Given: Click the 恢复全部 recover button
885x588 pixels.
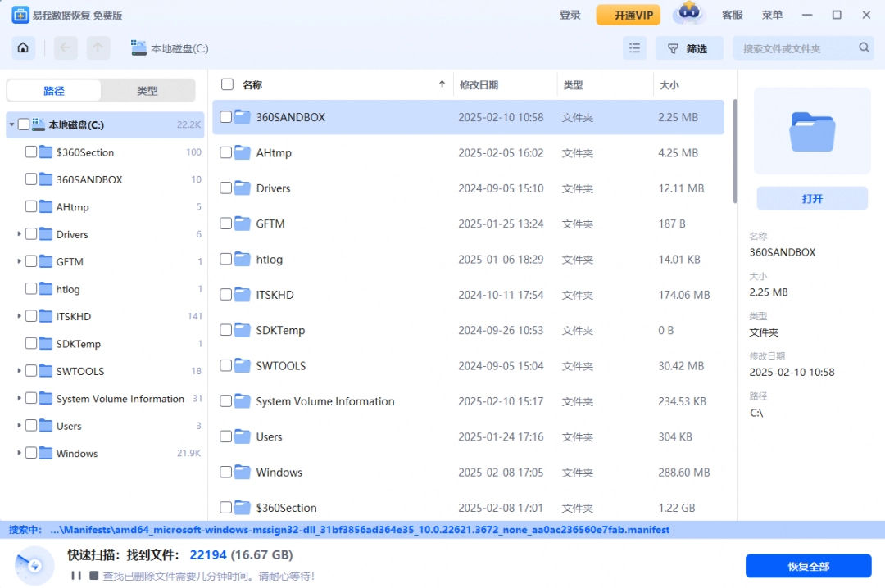Looking at the screenshot, I should point(807,566).
